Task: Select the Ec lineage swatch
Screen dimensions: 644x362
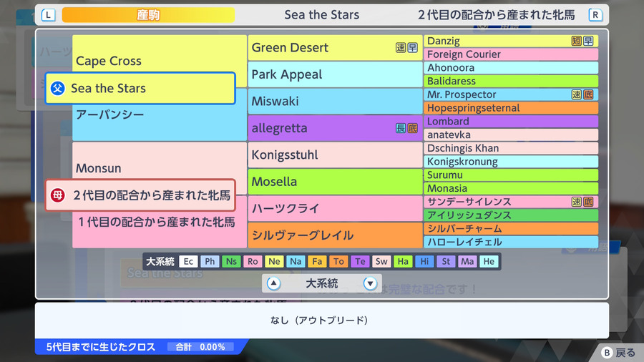Action: click(188, 261)
